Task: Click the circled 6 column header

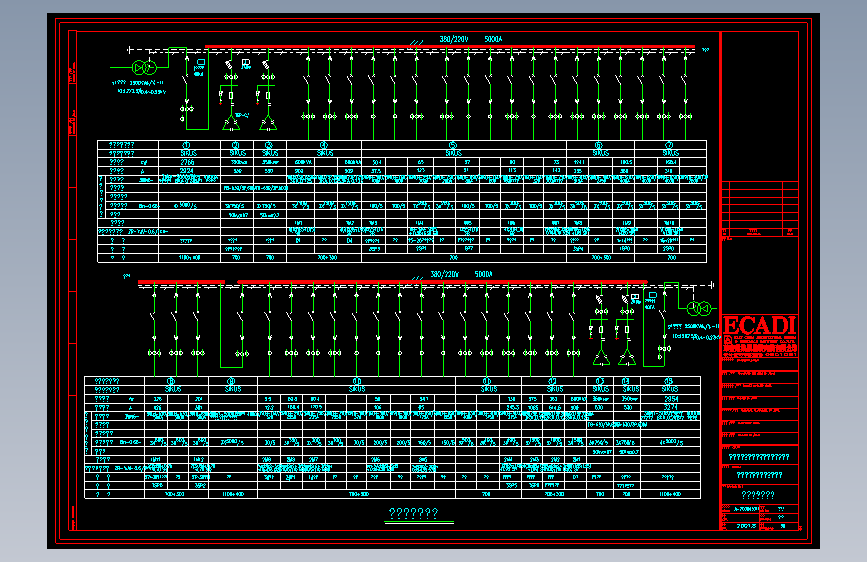Action: [x=599, y=145]
